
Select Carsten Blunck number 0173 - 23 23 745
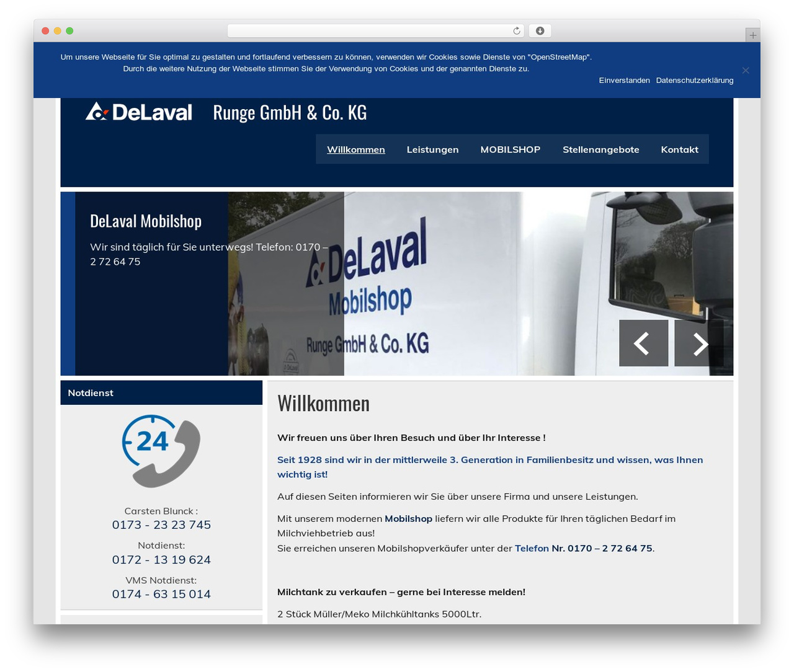(x=161, y=524)
